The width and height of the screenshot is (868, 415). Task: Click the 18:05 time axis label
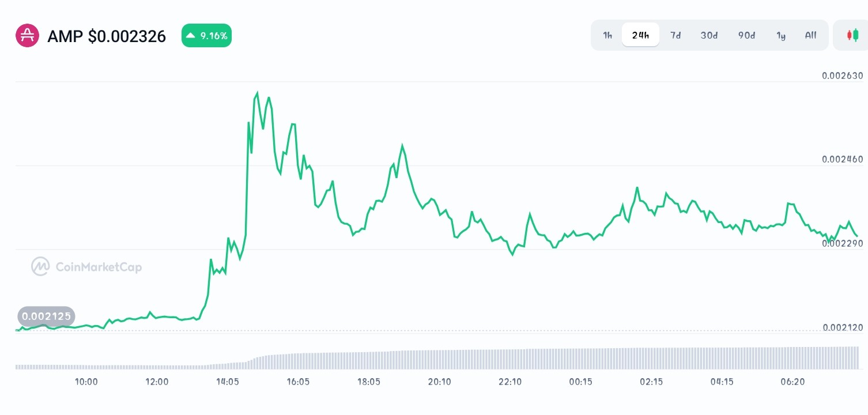(369, 382)
